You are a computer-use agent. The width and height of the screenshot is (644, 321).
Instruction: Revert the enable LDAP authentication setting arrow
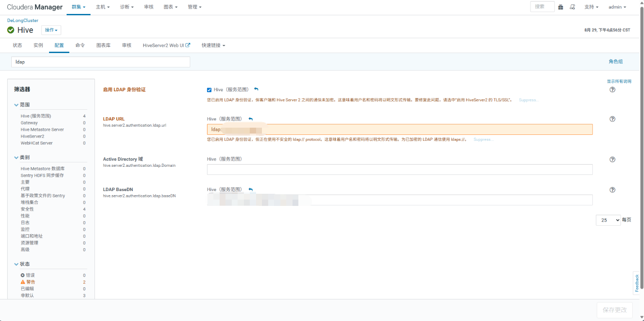[x=256, y=89]
